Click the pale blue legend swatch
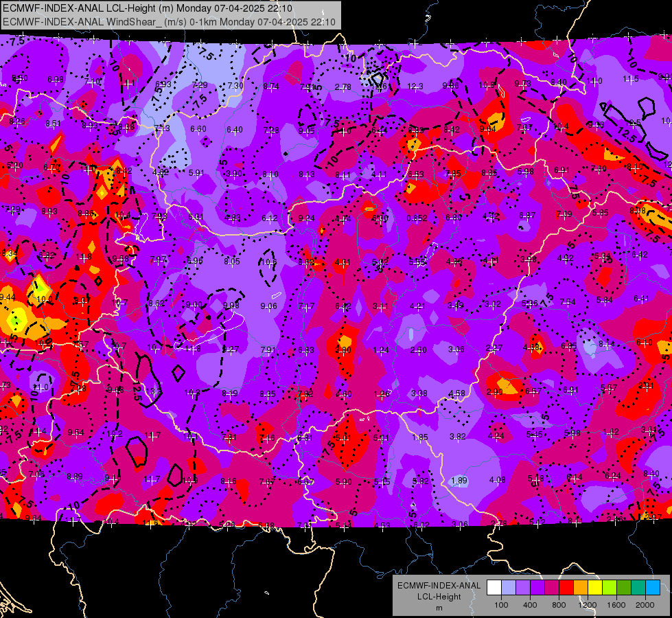The width and height of the screenshot is (672, 618). pyautogui.click(x=509, y=588)
